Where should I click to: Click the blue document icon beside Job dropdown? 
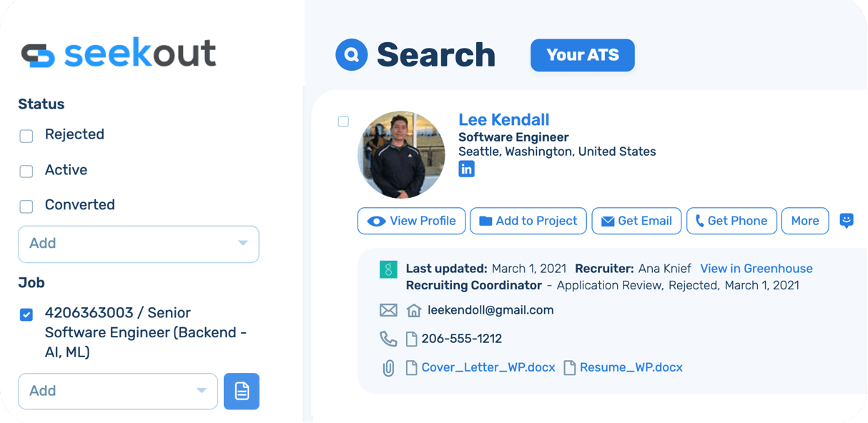click(x=242, y=391)
